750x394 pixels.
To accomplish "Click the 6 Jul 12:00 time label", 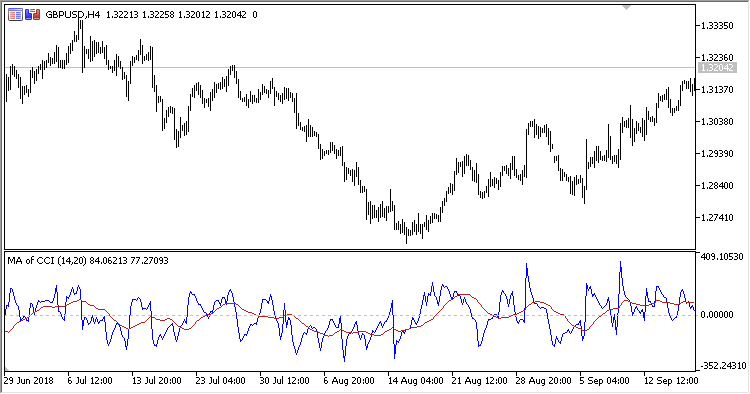I will coord(90,381).
